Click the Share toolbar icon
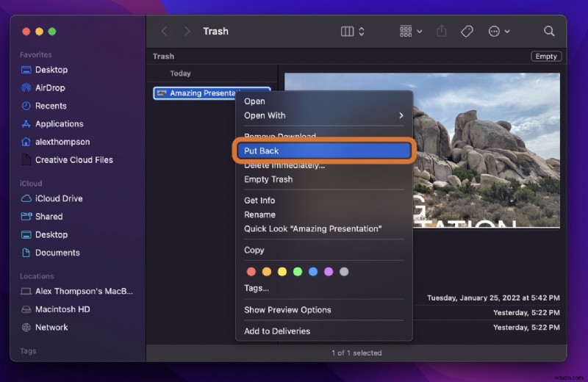The width and height of the screenshot is (588, 382). 442,31
